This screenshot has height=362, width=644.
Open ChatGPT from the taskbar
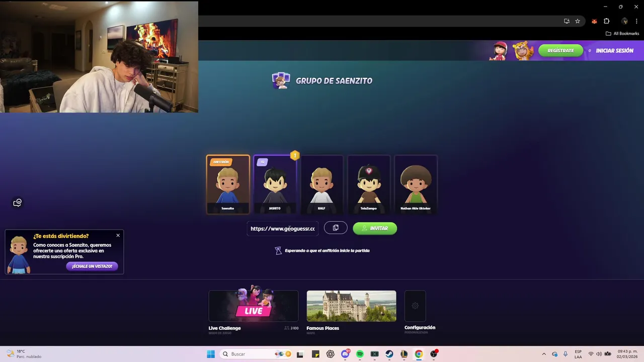click(x=330, y=354)
